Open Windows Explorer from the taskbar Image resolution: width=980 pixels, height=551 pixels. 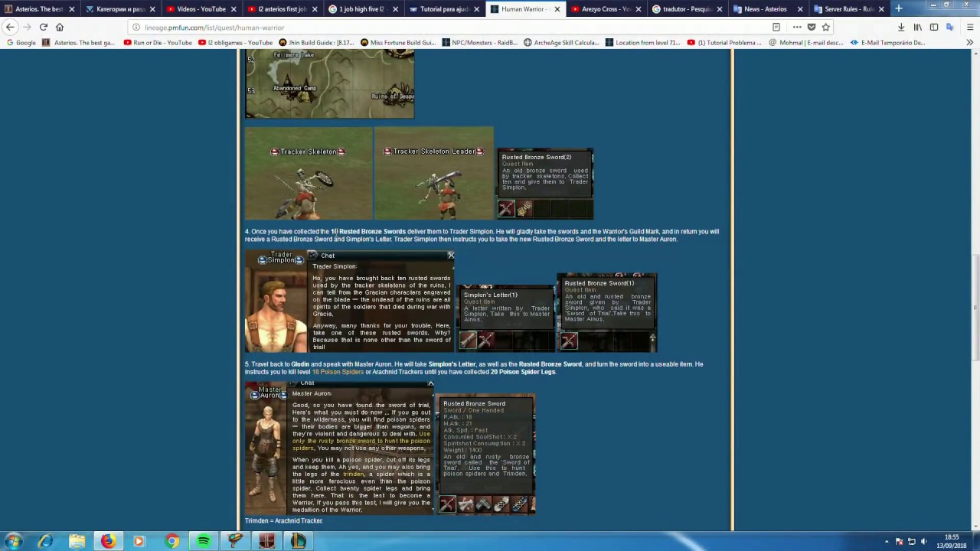77,541
